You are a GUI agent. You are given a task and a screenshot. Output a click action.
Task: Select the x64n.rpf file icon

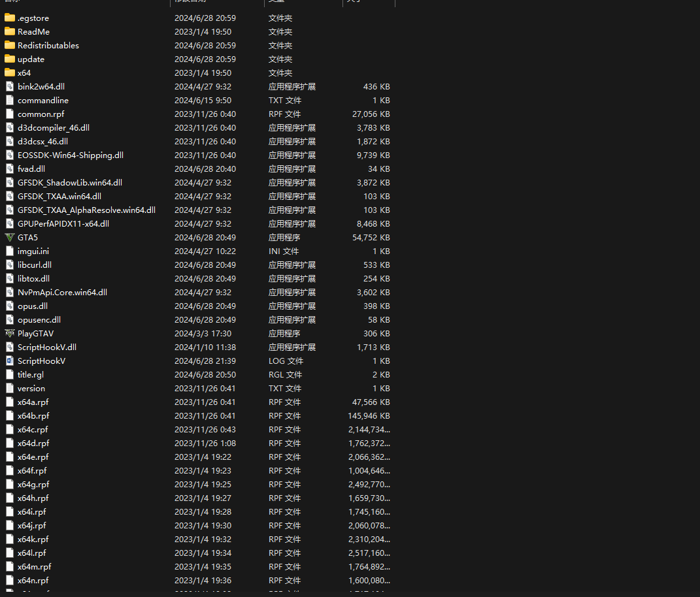coord(10,581)
